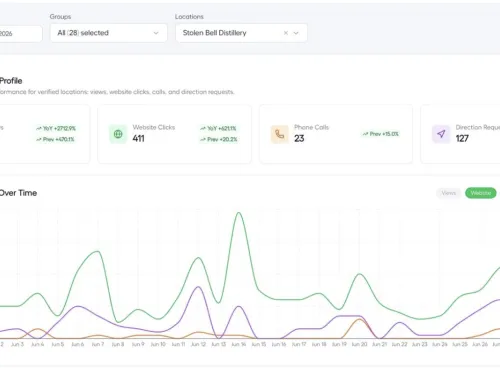Click the Prev +470.1% trend badge
The image size is (500, 375).
click(56, 139)
